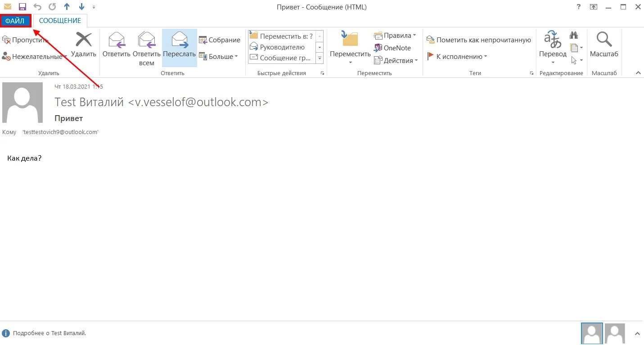Open the Быстрые действия dialog launcher

click(x=322, y=73)
